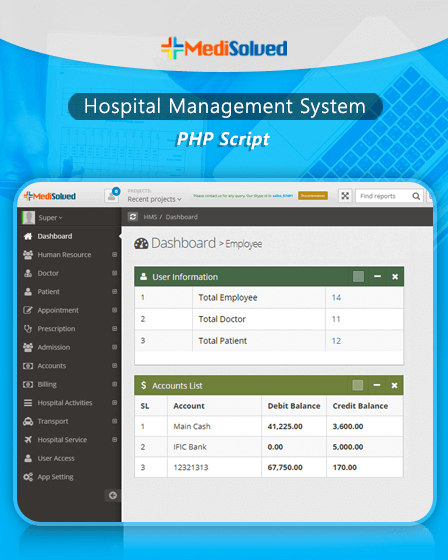This screenshot has height=560, width=448.
Task: Close the Accounts List panel
Action: point(394,385)
